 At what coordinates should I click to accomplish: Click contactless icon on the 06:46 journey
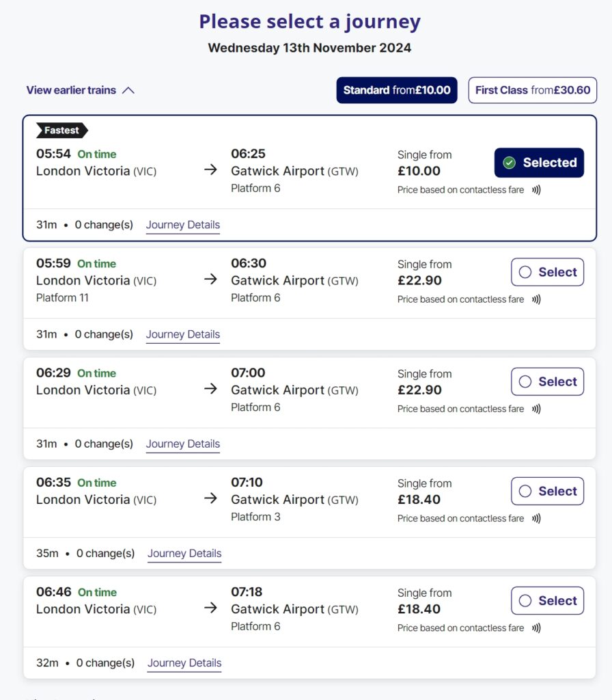pos(536,628)
